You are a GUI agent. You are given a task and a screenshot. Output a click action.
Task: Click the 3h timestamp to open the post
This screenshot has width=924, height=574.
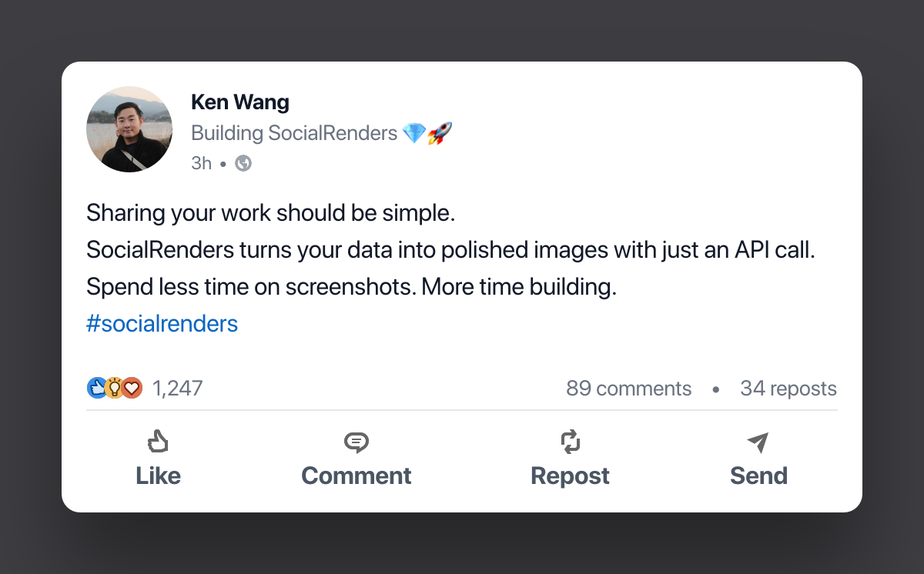[201, 162]
